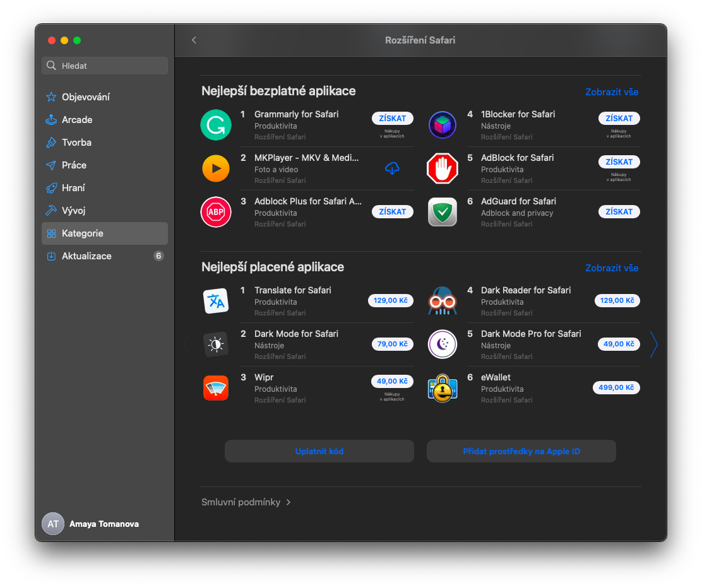Open the Translate for Safari title
702x588 pixels.
(293, 290)
